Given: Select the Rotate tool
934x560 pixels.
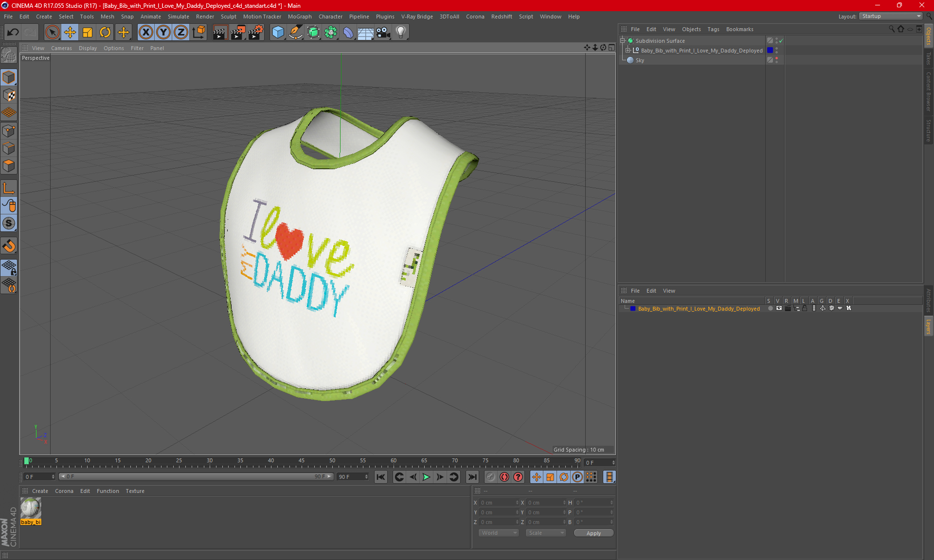Looking at the screenshot, I should pyautogui.click(x=105, y=33).
